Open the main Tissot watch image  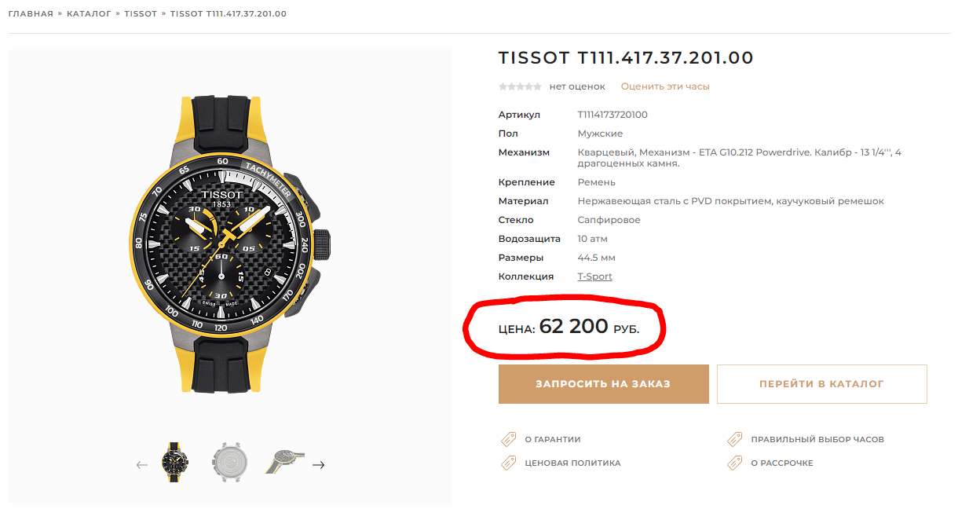(229, 244)
